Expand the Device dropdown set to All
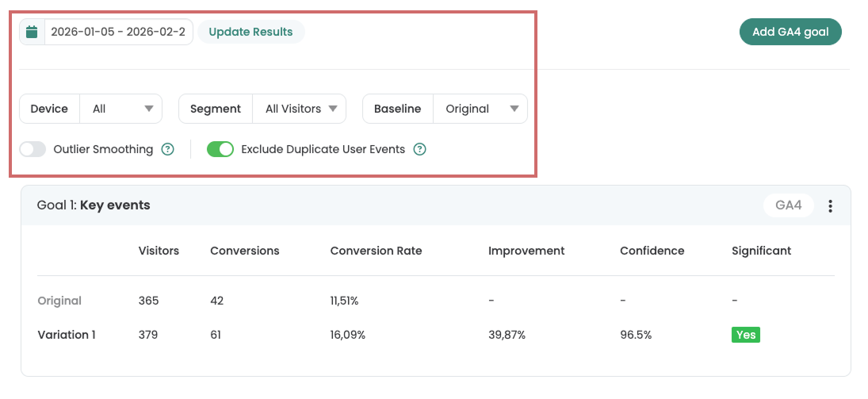Viewport: 868px width, 399px height. click(121, 109)
